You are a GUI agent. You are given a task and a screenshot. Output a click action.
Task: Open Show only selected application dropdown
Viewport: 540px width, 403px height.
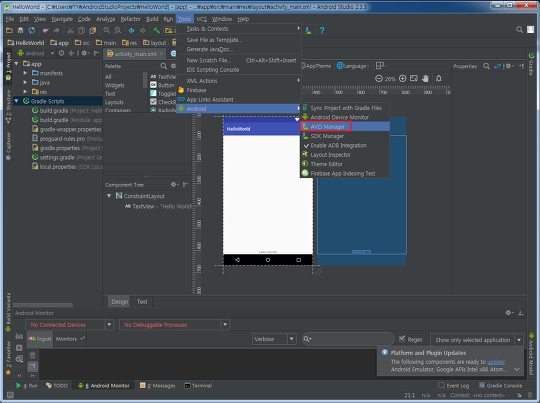point(477,340)
